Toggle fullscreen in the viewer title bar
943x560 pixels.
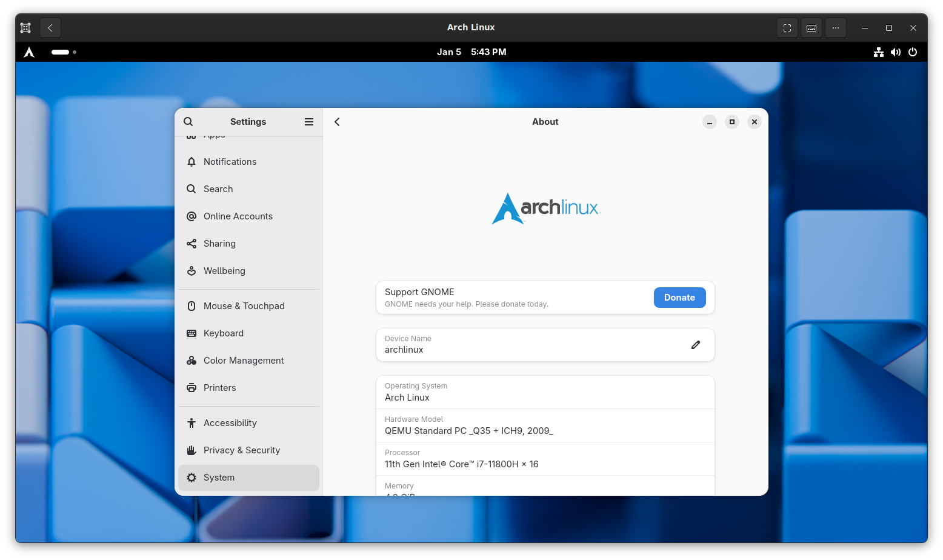787,28
